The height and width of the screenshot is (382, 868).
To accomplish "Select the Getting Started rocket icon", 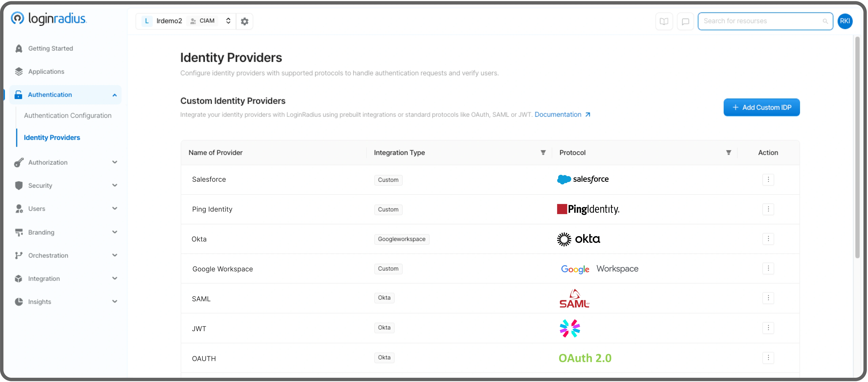I will 19,48.
